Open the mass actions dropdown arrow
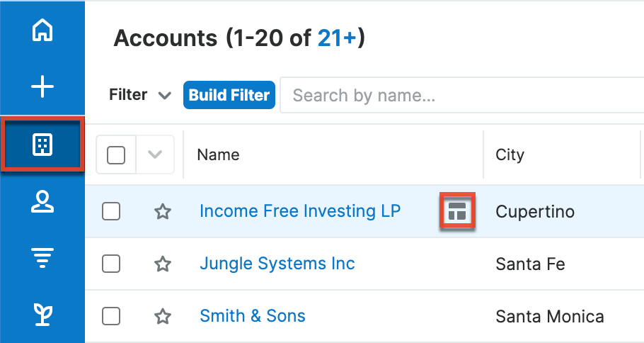Screen dimensions: 644x343 [x=155, y=154]
